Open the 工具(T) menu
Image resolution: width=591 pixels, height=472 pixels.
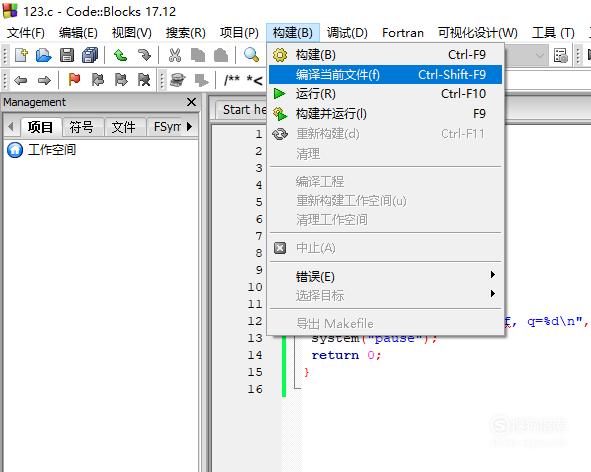point(553,33)
